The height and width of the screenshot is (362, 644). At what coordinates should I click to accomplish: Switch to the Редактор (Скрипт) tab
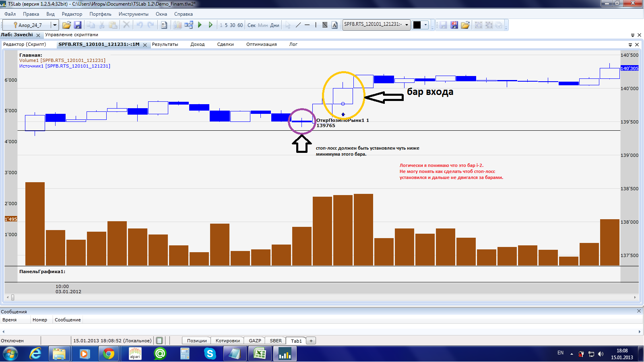(x=25, y=44)
